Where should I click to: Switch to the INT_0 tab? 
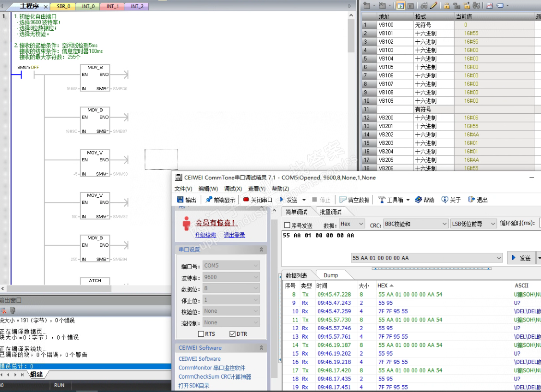[x=88, y=6]
